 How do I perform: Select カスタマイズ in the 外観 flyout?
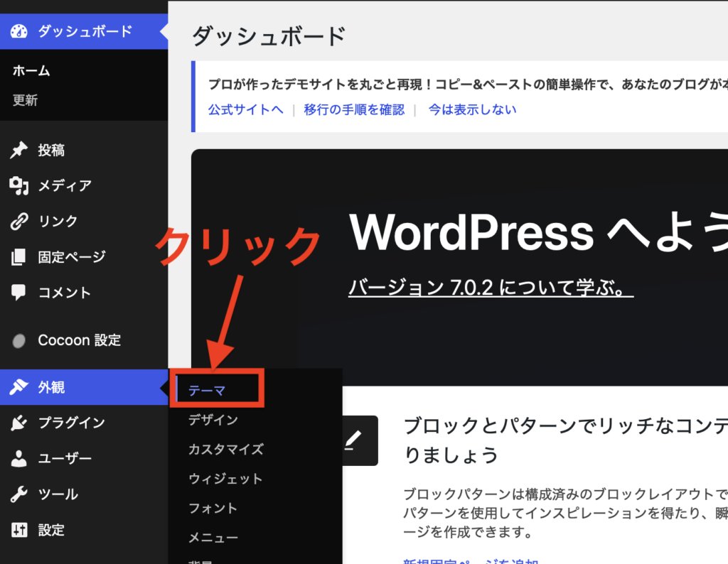tap(226, 449)
